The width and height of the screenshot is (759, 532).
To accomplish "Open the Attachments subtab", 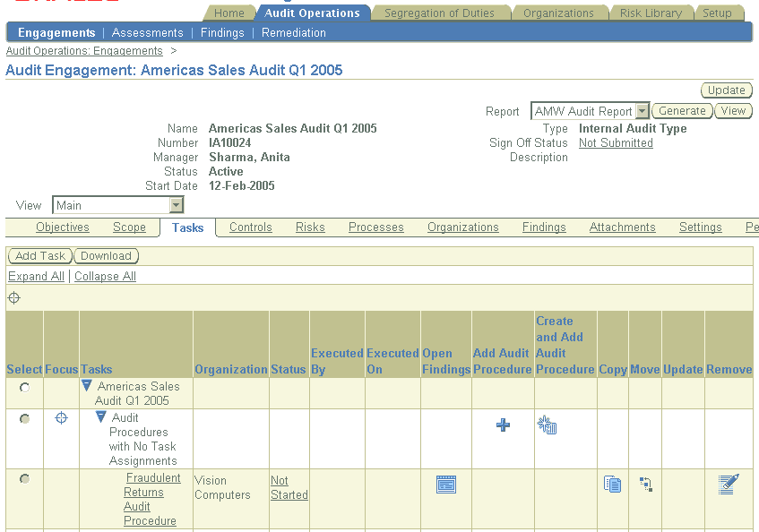I will pyautogui.click(x=623, y=227).
